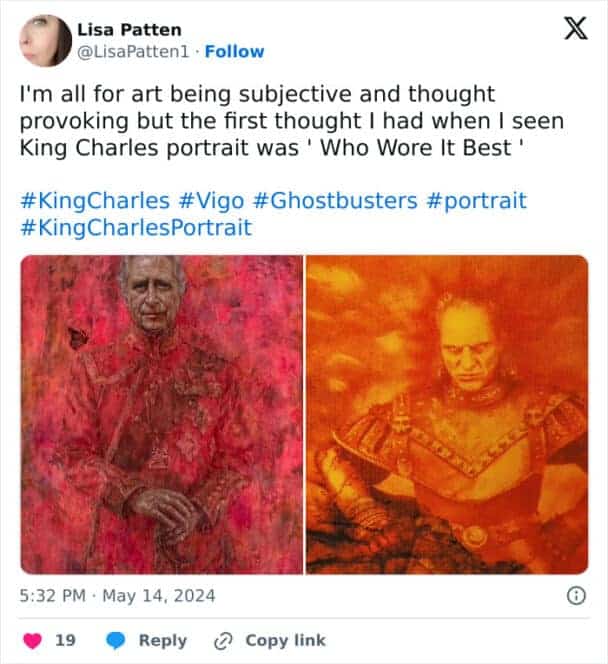Open the #KingCharles hashtag
The width and height of the screenshot is (608, 664).
pos(95,200)
